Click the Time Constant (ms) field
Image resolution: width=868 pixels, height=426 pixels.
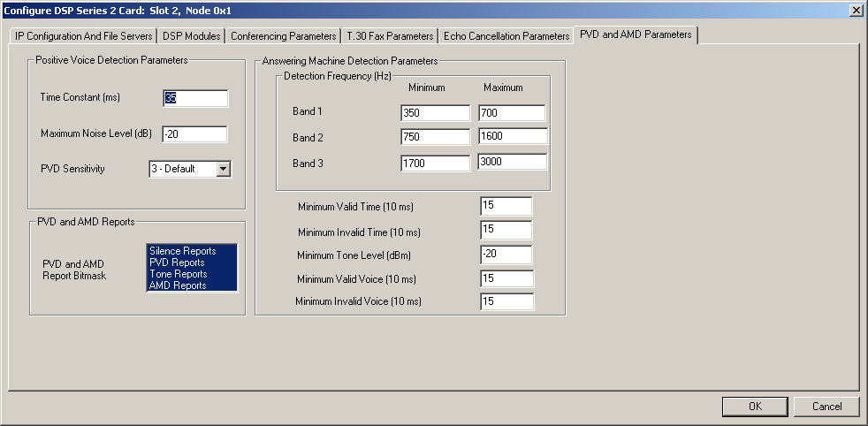195,98
